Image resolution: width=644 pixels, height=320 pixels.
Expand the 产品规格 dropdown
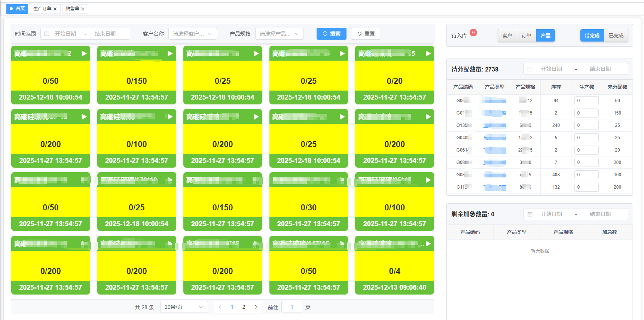[279, 34]
